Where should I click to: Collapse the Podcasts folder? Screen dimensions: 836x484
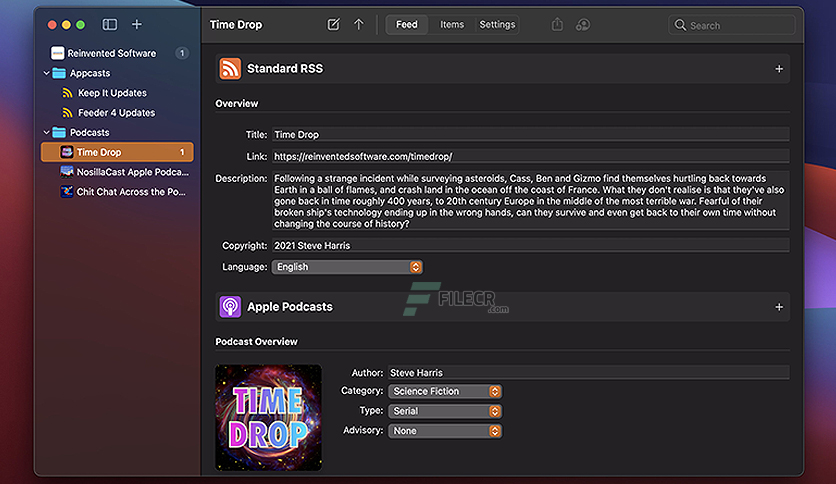coord(46,132)
